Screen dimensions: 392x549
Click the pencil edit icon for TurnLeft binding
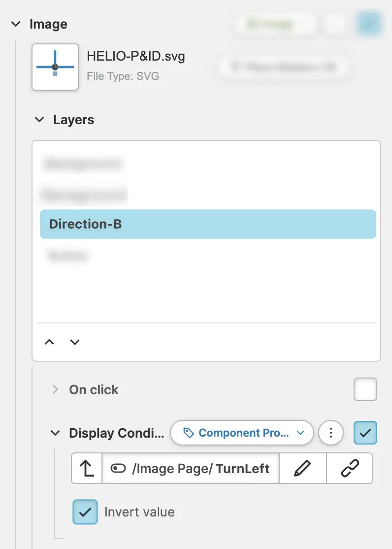pos(302,468)
